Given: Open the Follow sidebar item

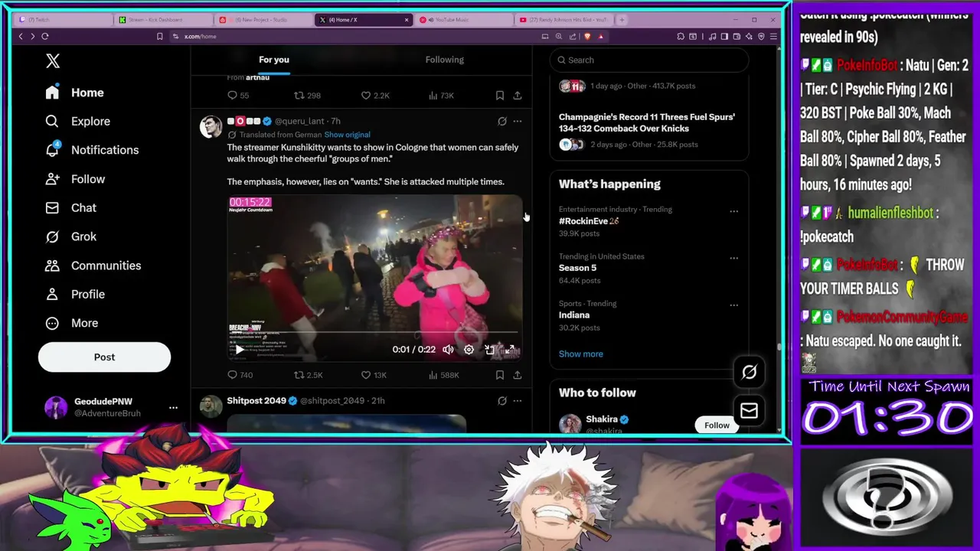Looking at the screenshot, I should point(74,179).
